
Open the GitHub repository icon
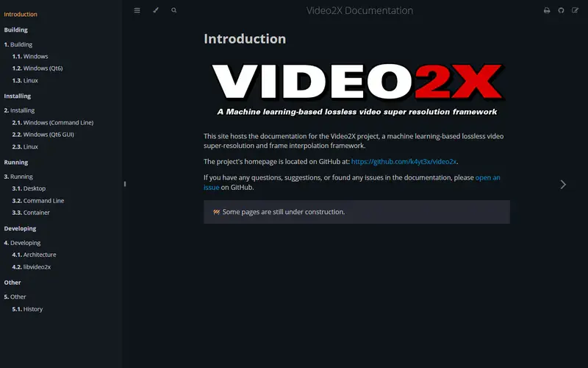pyautogui.click(x=561, y=10)
